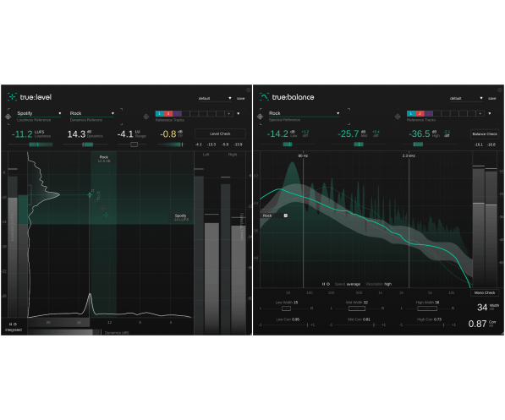Click the 80 Hz crossover marker

(303, 155)
